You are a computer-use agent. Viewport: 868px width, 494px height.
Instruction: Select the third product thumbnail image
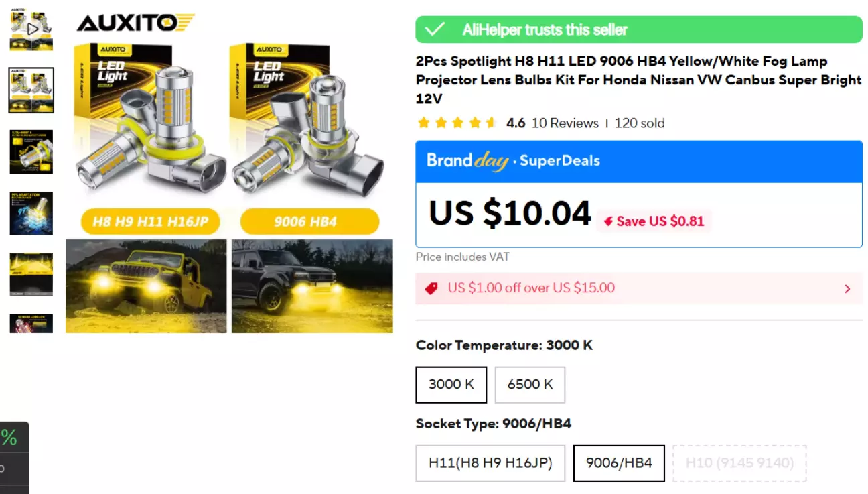click(31, 151)
